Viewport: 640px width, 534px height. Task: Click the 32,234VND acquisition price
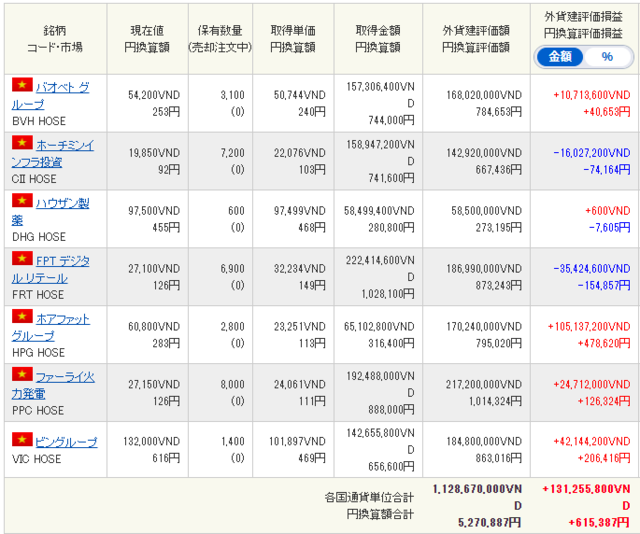[300, 269]
